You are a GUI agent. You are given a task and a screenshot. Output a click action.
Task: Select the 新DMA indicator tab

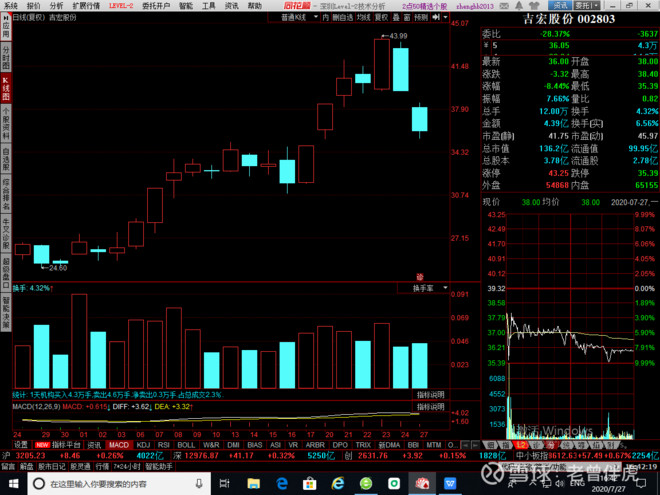(x=389, y=445)
